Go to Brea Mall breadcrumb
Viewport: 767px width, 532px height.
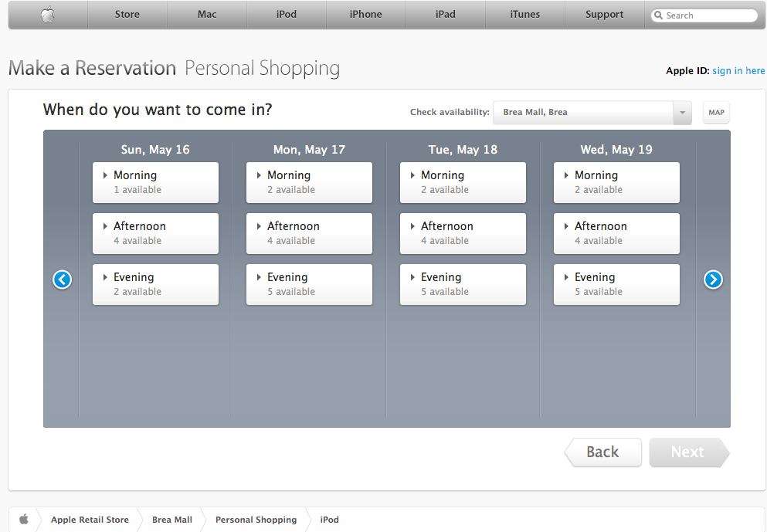click(172, 520)
